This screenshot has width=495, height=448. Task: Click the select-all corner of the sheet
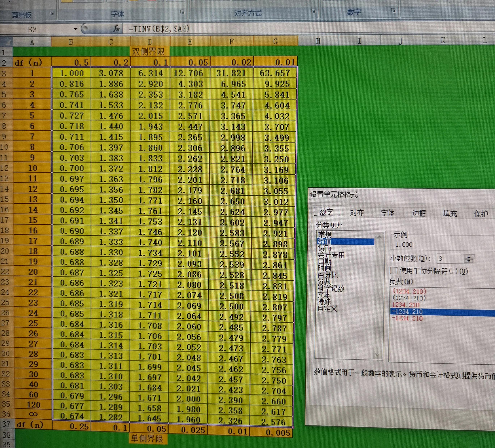pos(6,42)
